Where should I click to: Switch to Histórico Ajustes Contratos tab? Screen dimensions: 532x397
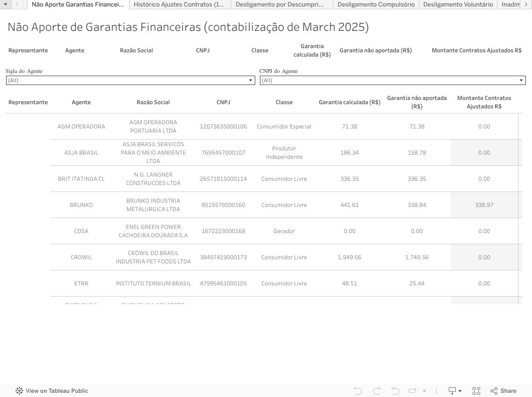[x=179, y=4]
